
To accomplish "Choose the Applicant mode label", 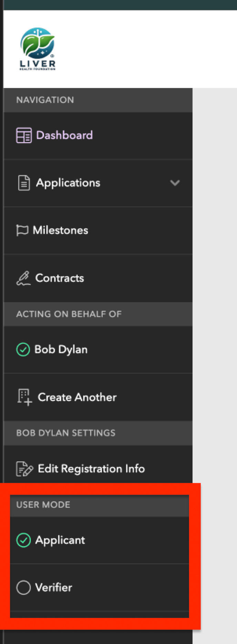I will pos(60,540).
